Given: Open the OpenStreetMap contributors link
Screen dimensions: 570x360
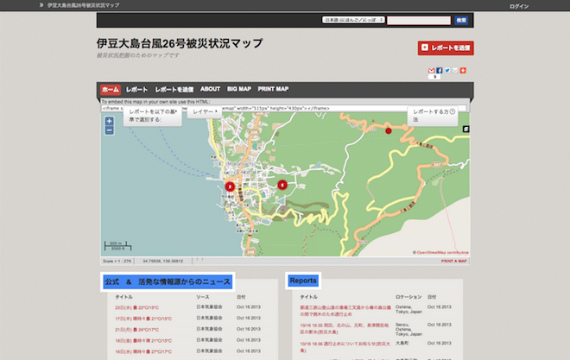Looking at the screenshot, I should click(x=442, y=252).
